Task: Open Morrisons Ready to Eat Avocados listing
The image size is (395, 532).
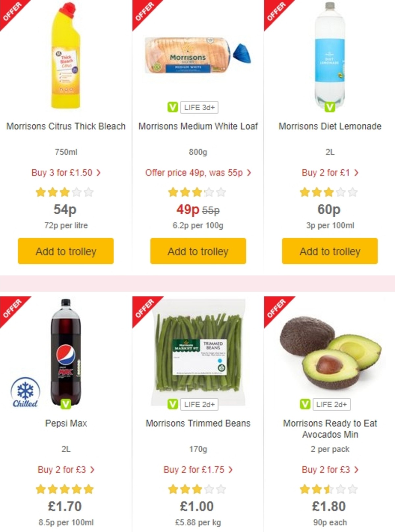Action: 329,429
